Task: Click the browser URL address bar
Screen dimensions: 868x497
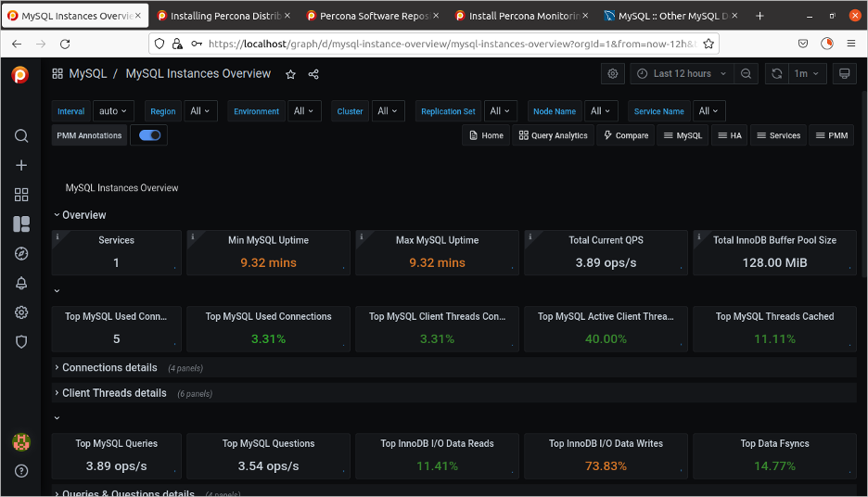Action: coord(445,45)
